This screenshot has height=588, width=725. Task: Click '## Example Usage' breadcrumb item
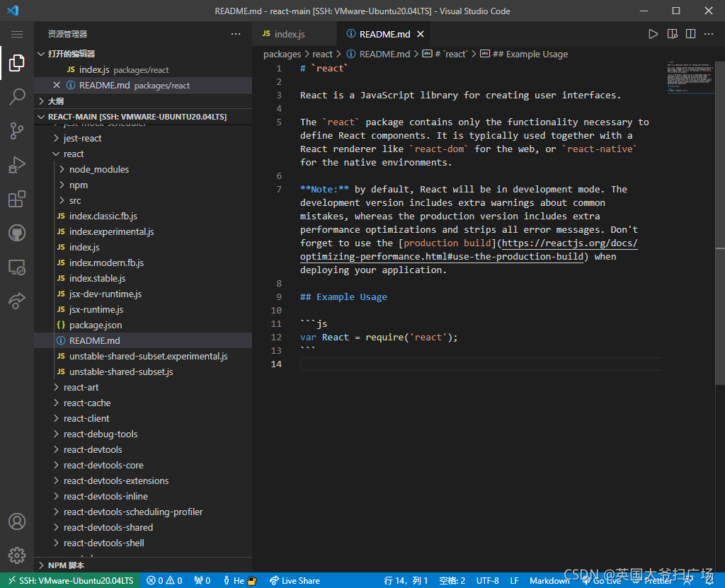click(x=525, y=54)
